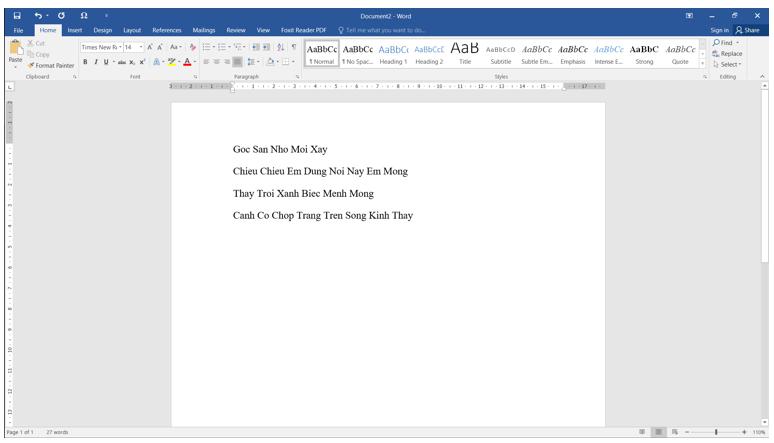Select the Format Painter tool
This screenshot has width=774, height=443.
click(x=52, y=65)
